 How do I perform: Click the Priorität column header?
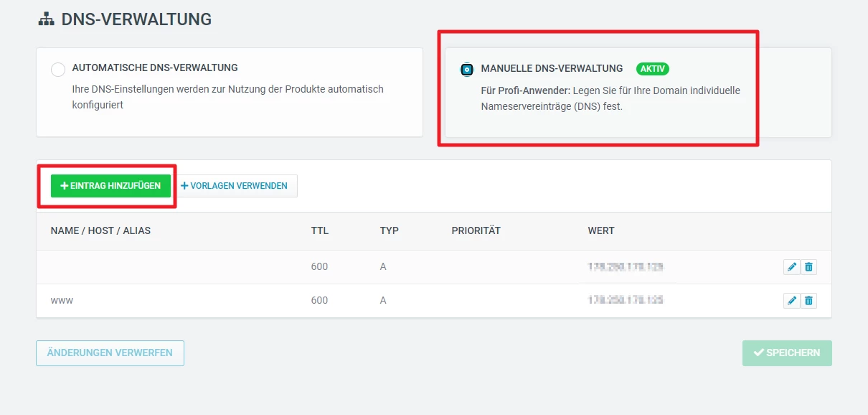(476, 231)
